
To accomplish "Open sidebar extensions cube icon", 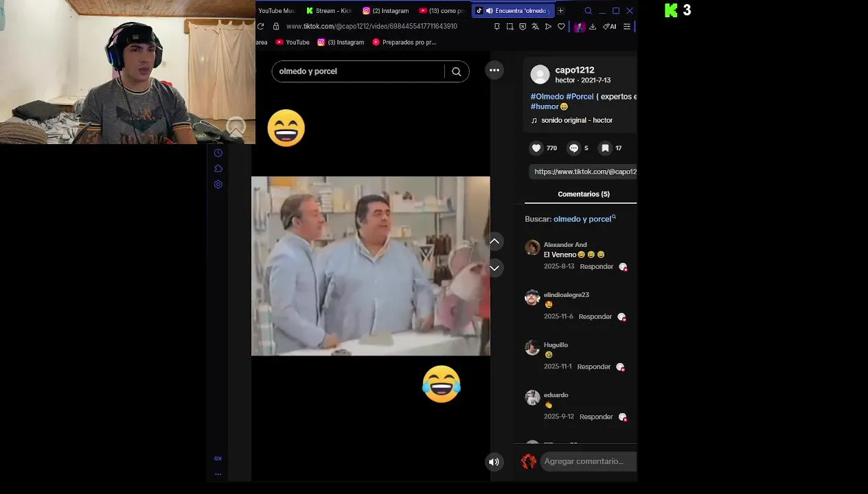I will click(x=218, y=169).
